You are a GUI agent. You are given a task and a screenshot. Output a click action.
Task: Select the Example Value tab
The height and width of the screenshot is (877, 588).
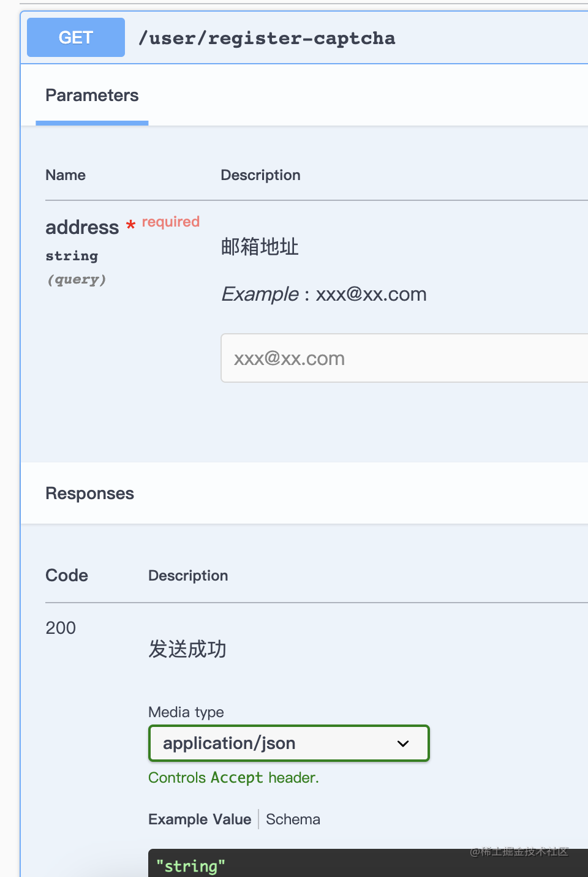point(200,819)
